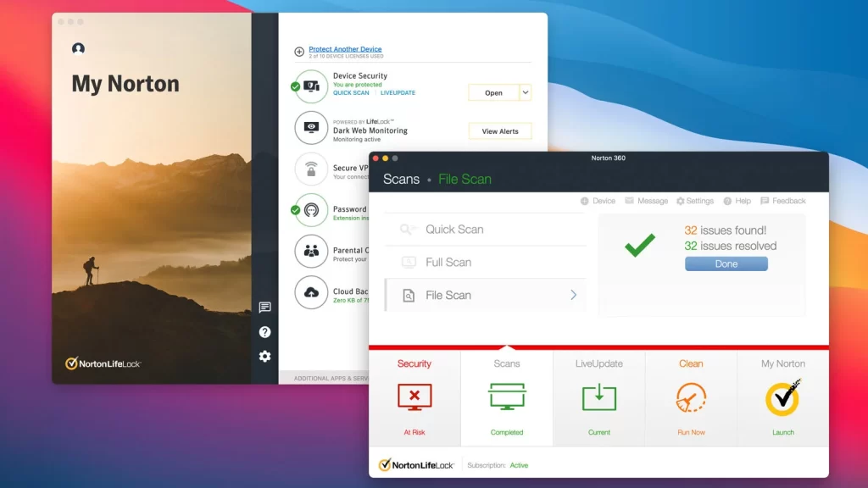Click the My Norton checkmark launch icon

[782, 397]
